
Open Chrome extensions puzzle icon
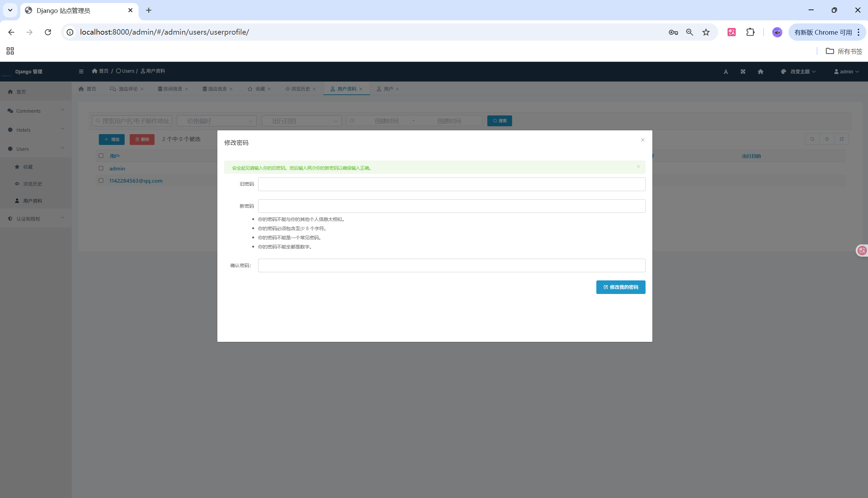750,32
